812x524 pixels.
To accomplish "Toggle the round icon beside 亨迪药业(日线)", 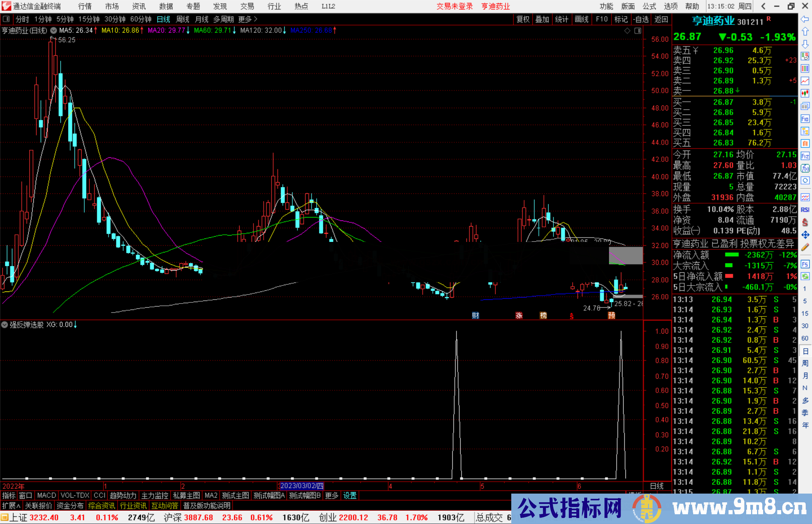I will coord(54,30).
